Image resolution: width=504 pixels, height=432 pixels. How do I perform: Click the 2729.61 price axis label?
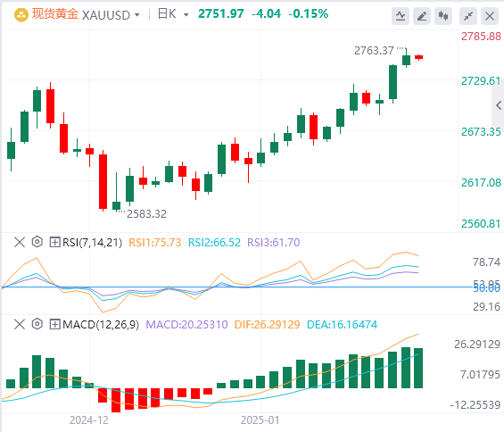pos(481,80)
